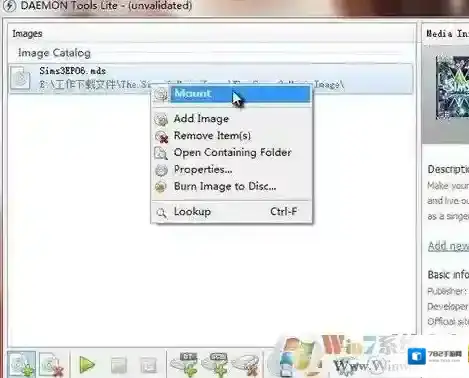The width and height of the screenshot is (469, 378).
Task: Click the green Mount play button
Action: tap(87, 364)
